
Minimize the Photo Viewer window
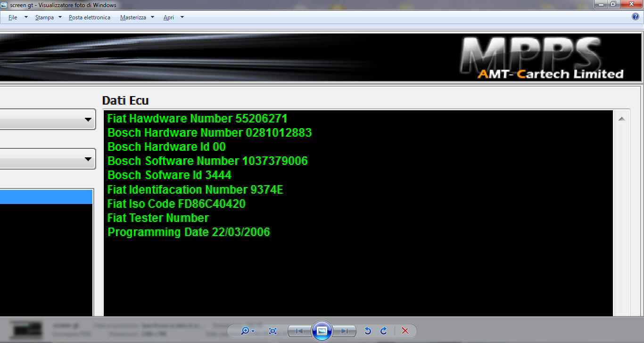pos(601,4)
